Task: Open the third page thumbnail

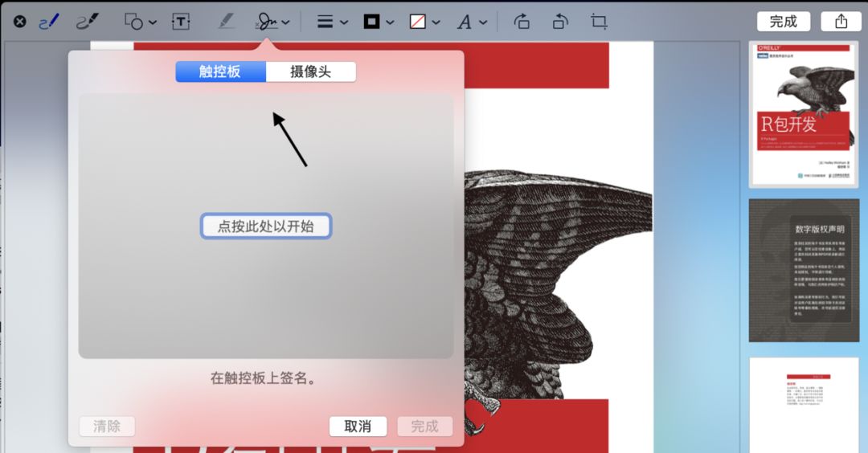Action: [x=804, y=405]
